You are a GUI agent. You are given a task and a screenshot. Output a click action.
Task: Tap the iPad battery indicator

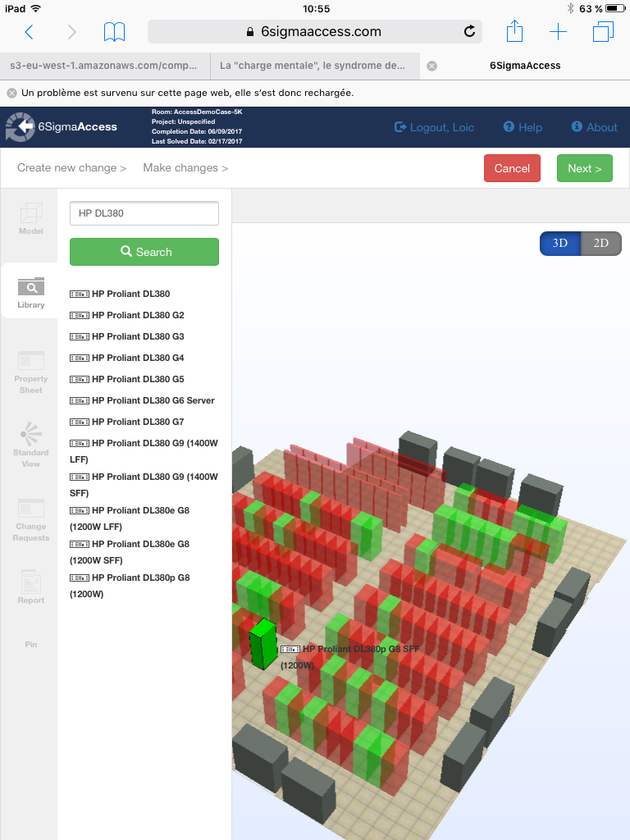coord(615,8)
